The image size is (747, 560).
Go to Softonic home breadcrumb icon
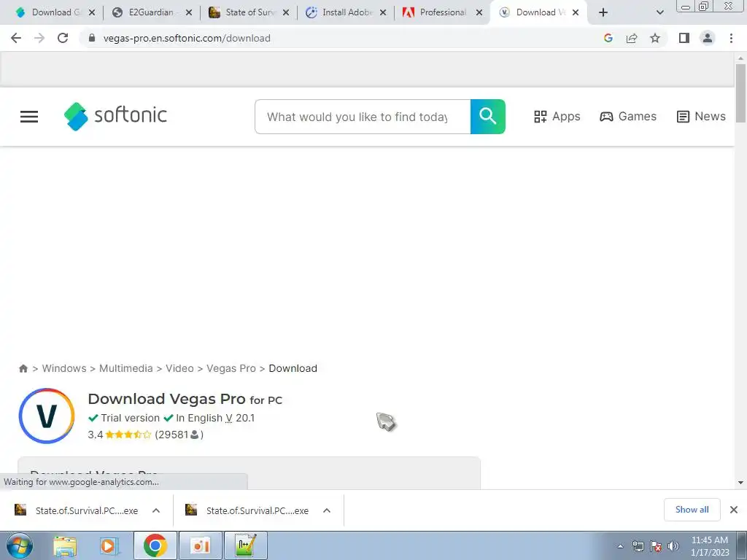tap(23, 368)
